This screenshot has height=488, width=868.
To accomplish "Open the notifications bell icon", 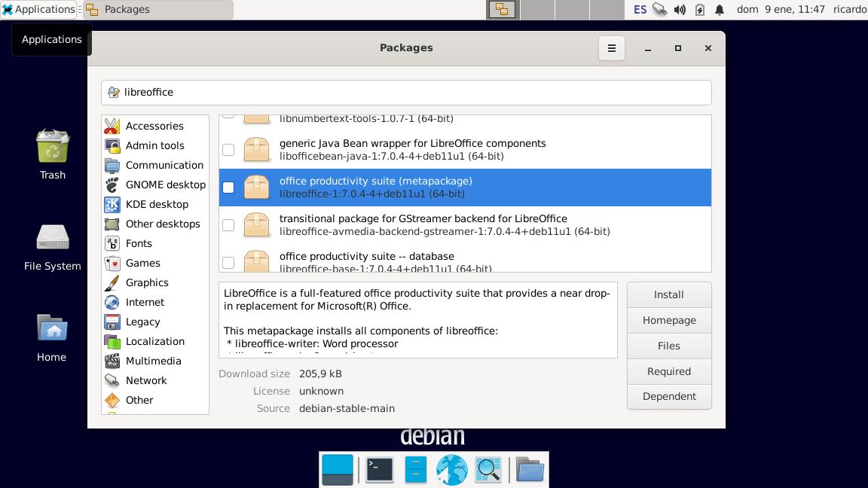I will click(720, 9).
